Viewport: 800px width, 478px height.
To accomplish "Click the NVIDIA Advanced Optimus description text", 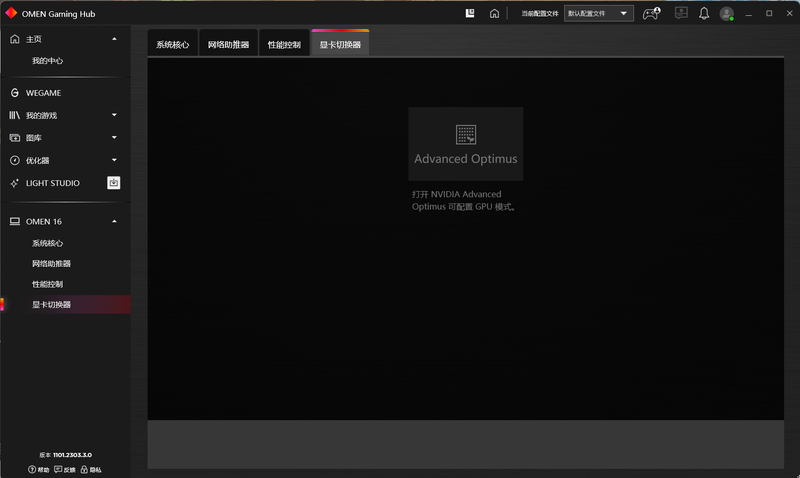I will coord(464,200).
